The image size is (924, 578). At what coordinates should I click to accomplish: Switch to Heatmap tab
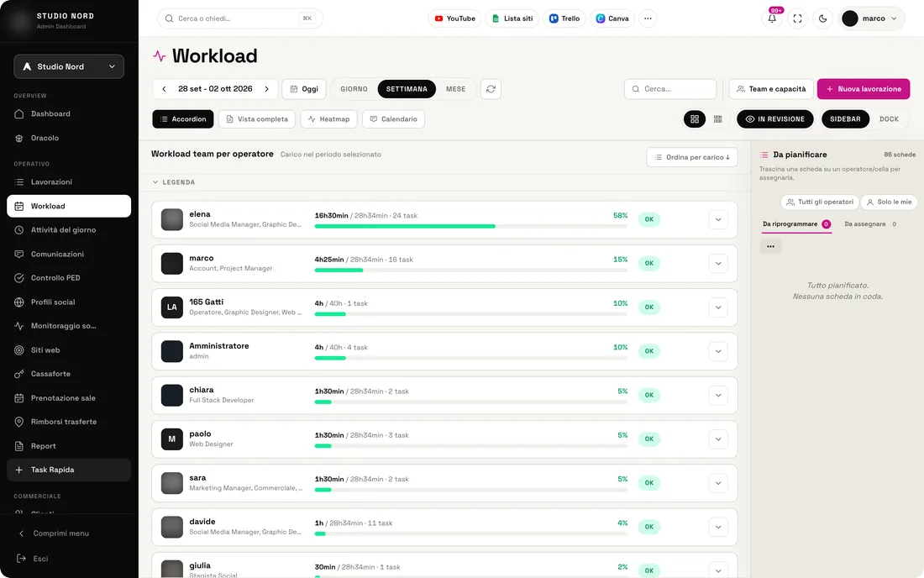328,119
